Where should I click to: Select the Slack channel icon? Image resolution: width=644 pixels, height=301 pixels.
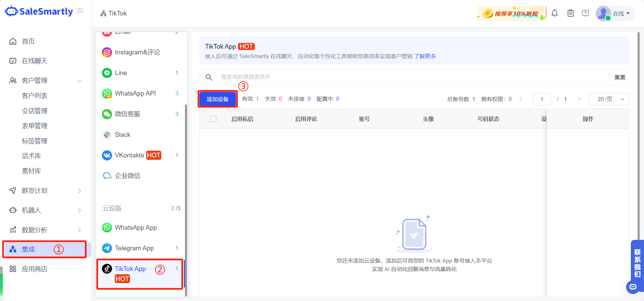[107, 135]
